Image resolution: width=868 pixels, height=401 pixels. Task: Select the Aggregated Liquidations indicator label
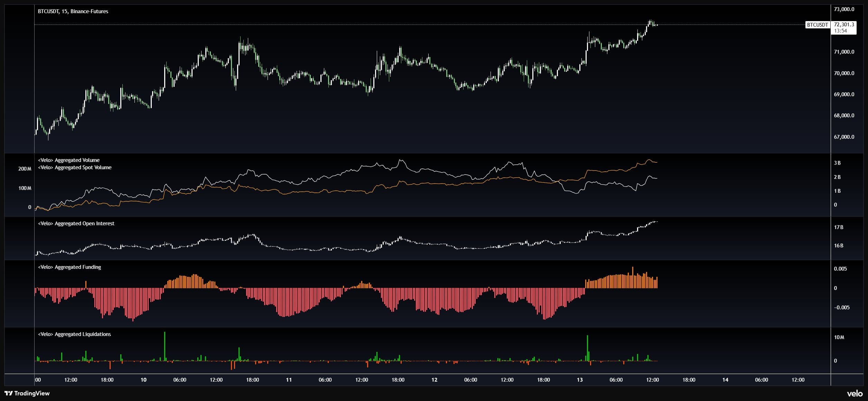[x=74, y=334]
